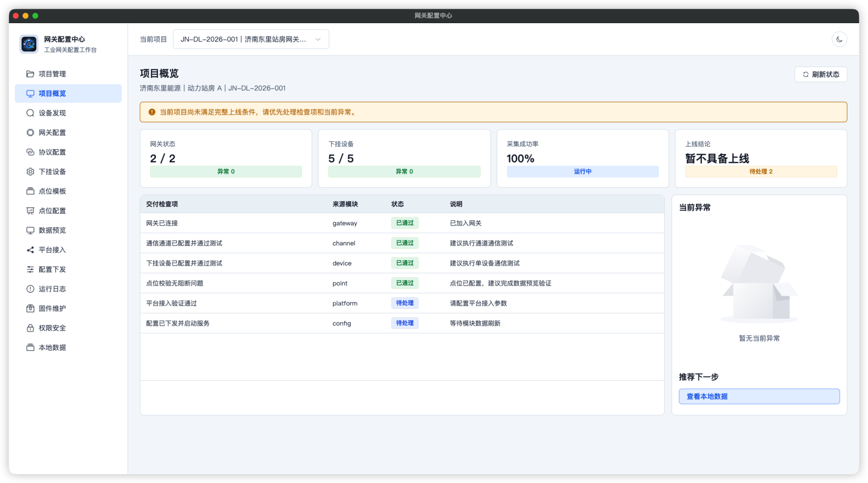Screen dimensions: 868x483
Task: Open the 网关配置 menu item
Action: [x=68, y=132]
